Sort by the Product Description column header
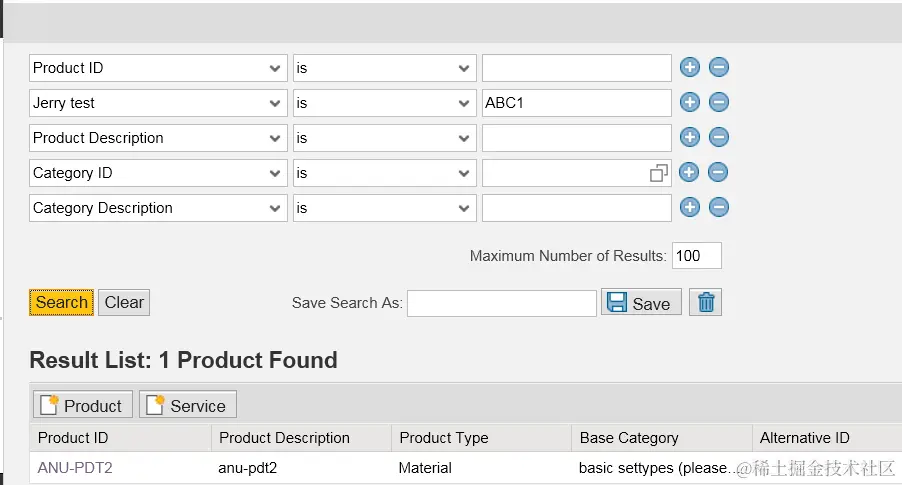 click(x=301, y=438)
